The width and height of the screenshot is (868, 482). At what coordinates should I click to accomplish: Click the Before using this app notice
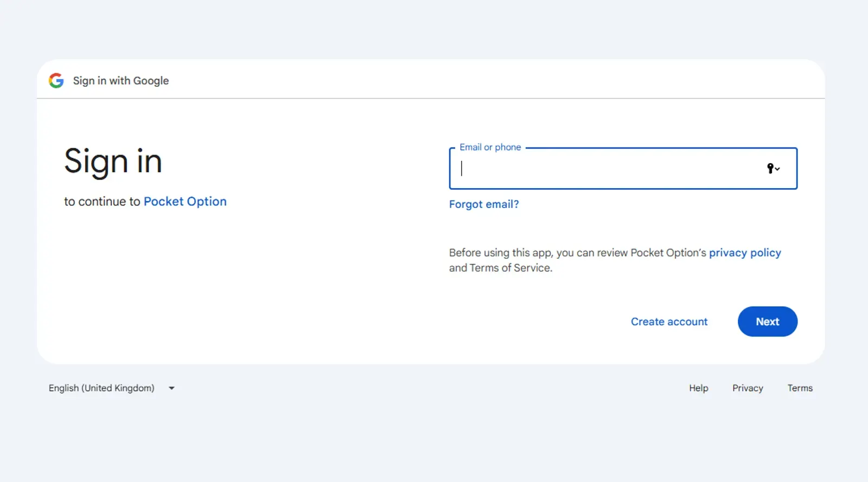pyautogui.click(x=577, y=253)
